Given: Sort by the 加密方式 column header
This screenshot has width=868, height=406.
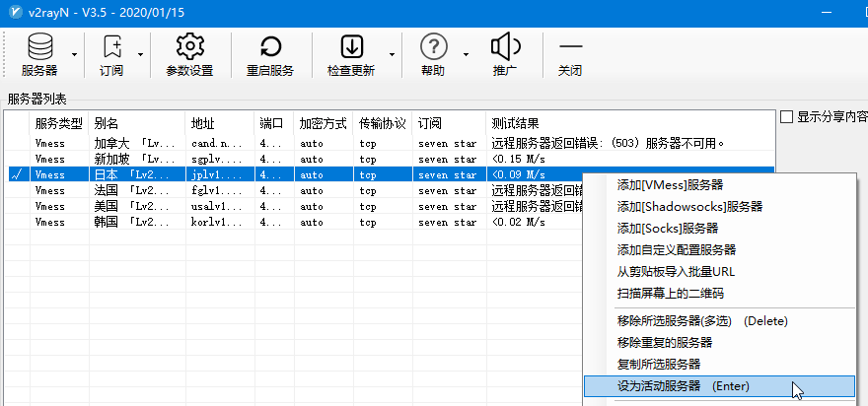Looking at the screenshot, I should [x=324, y=123].
